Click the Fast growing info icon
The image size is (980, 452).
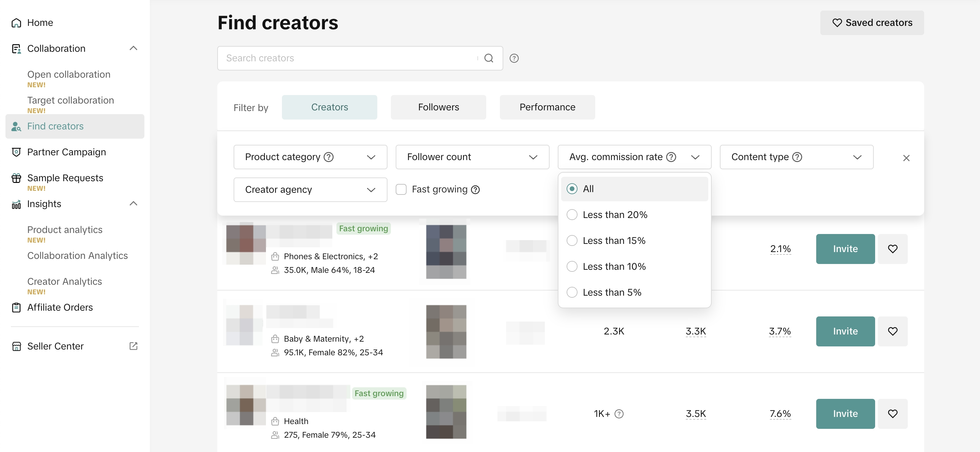[475, 189]
